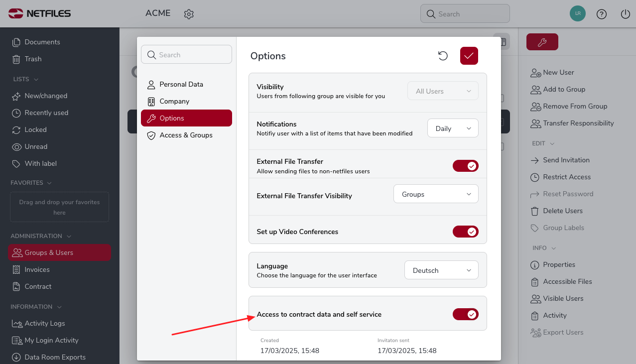Open user Properties
The height and width of the screenshot is (364, 636).
coord(553,264)
